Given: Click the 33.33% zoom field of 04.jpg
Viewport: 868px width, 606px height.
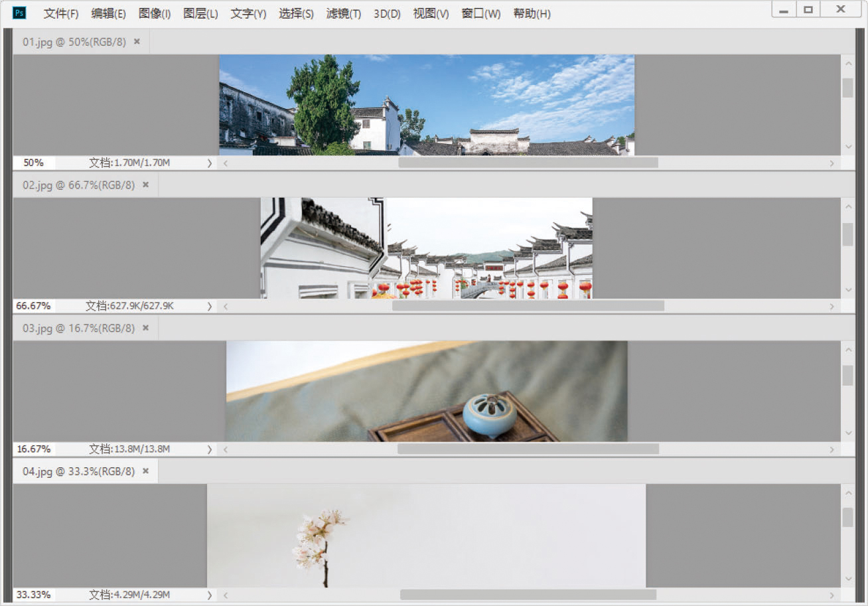Looking at the screenshot, I should (34, 595).
